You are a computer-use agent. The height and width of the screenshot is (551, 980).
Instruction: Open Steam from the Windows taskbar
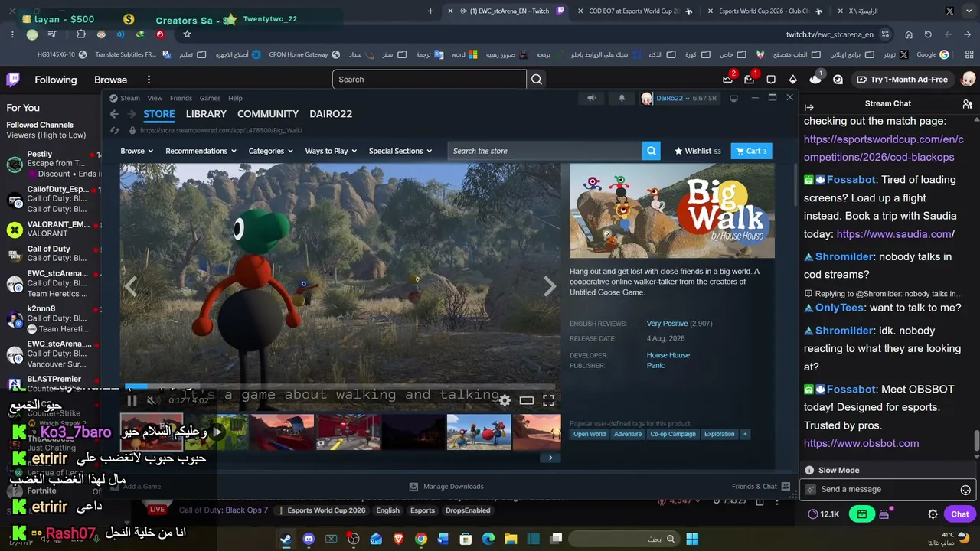click(x=286, y=540)
